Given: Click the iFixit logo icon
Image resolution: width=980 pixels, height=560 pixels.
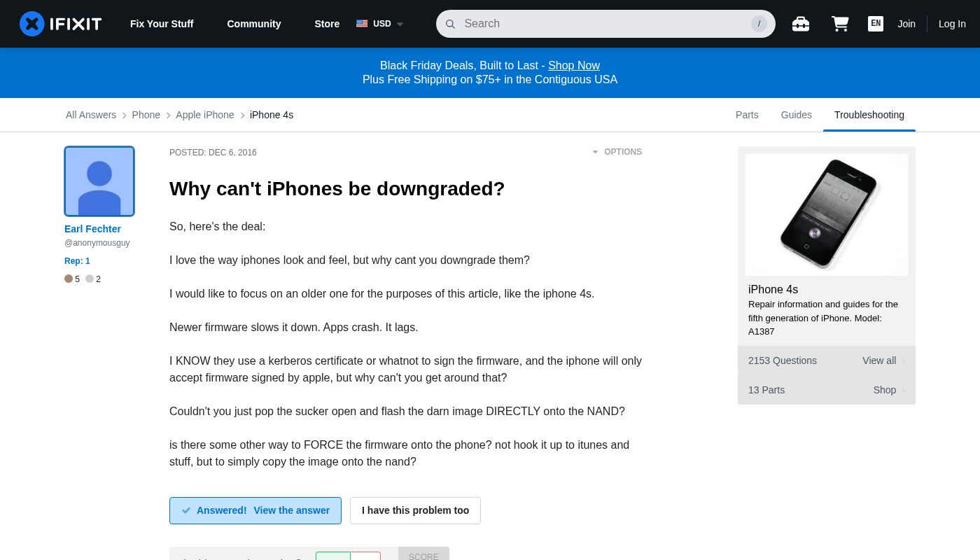Looking at the screenshot, I should coord(32,24).
